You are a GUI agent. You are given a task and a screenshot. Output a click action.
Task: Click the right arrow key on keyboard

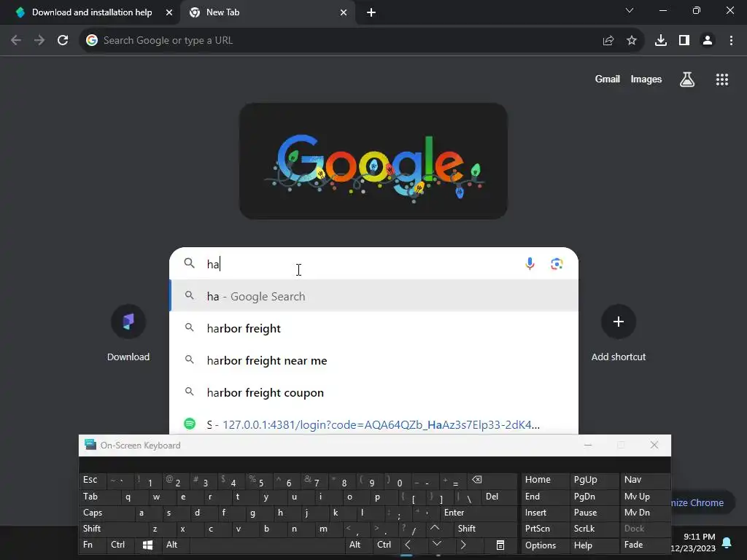coord(463,545)
